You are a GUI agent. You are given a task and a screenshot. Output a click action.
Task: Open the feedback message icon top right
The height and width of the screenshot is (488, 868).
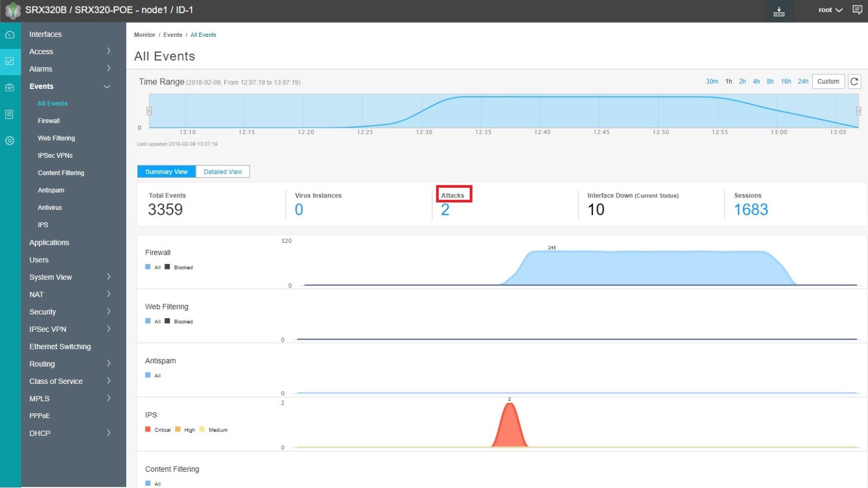[858, 10]
